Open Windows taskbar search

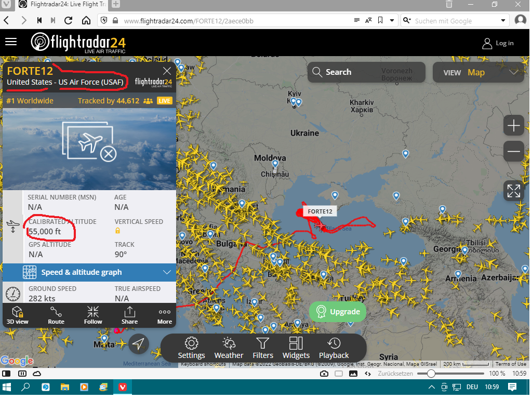[25, 387]
